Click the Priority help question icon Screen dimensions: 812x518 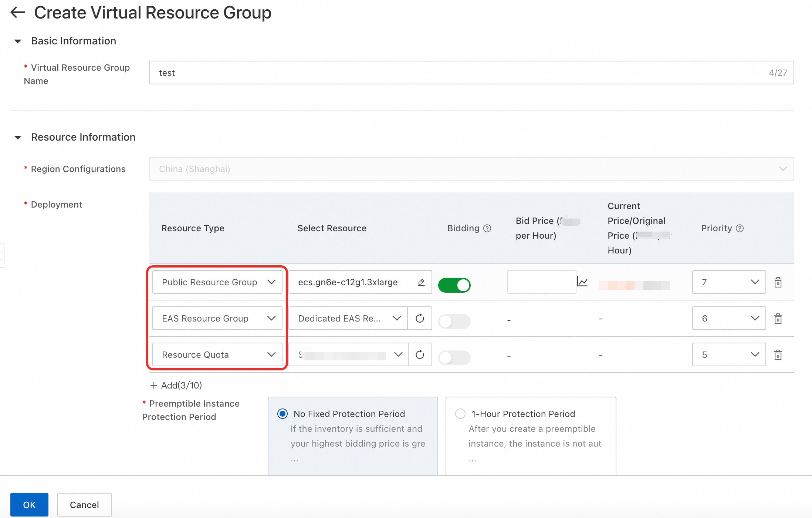740,228
